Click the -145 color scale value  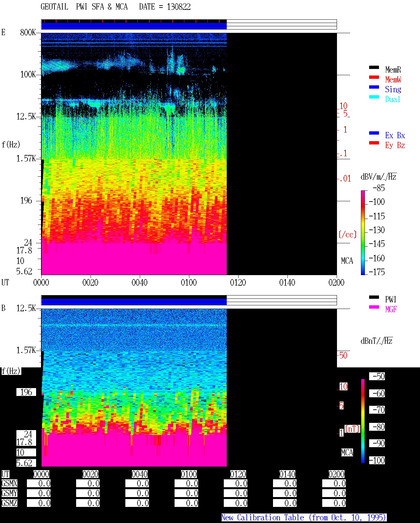coord(377,244)
